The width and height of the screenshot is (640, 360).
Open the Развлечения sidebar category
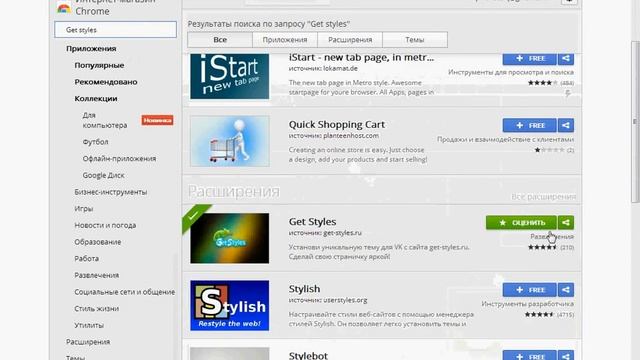[x=97, y=276]
